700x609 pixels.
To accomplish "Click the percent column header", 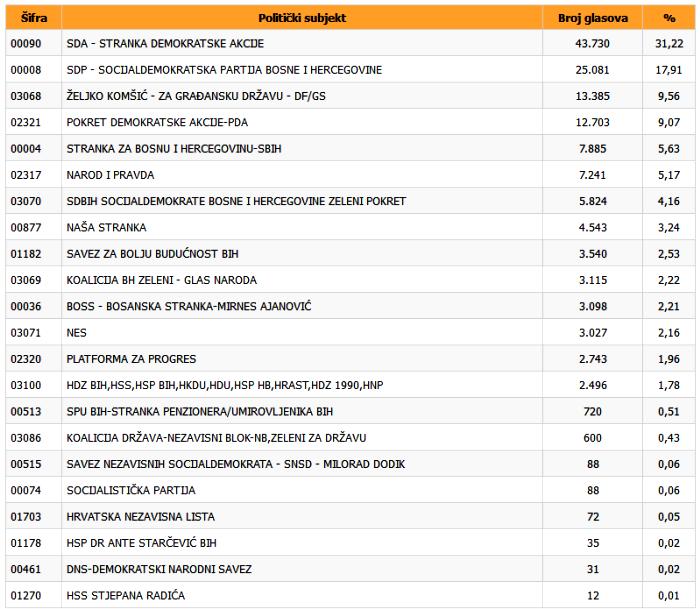I will point(669,18).
